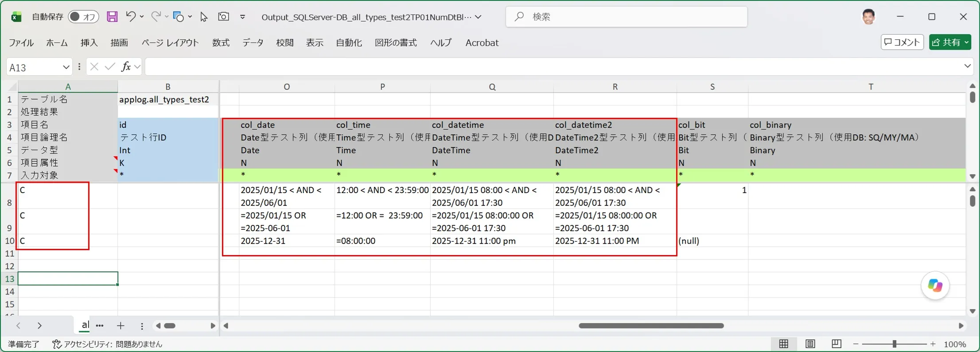Click the insert function fx icon
The width and height of the screenshot is (980, 352).
coord(126,67)
